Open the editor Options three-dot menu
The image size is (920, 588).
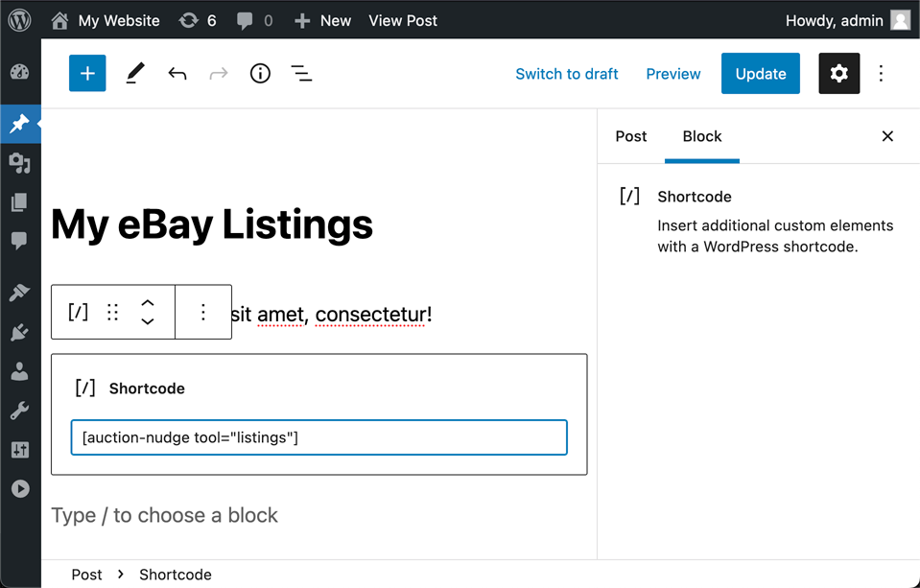pos(881,73)
